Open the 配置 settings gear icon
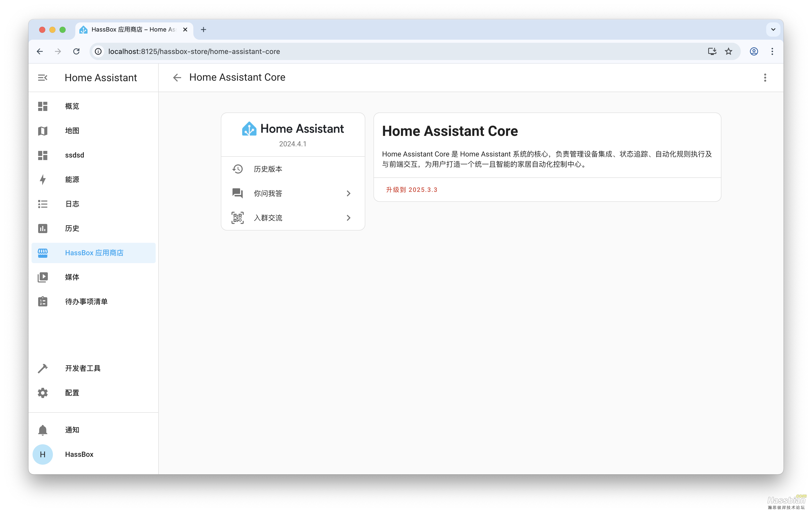This screenshot has width=812, height=512. click(42, 393)
